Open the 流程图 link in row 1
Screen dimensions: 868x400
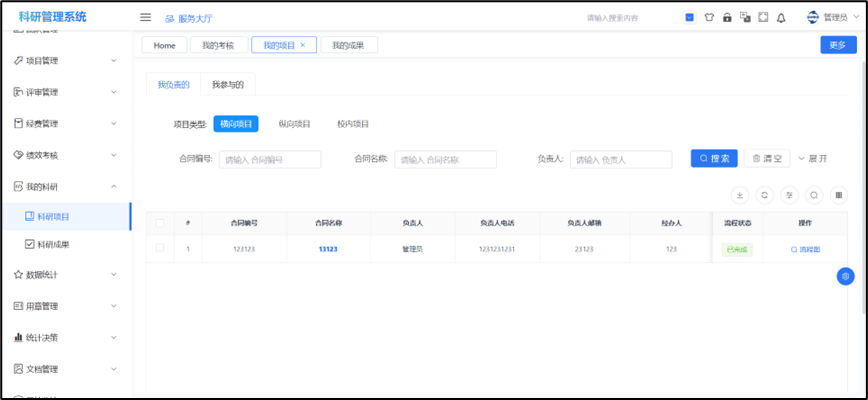click(x=805, y=249)
